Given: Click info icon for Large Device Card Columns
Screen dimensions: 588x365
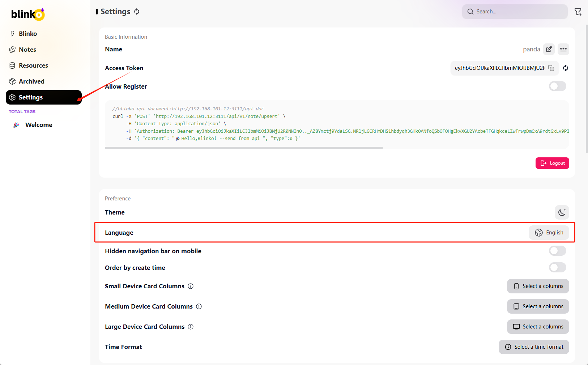Looking at the screenshot, I should (x=191, y=327).
